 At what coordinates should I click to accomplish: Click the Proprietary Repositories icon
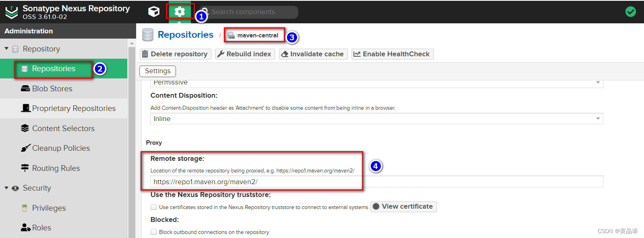click(x=26, y=108)
